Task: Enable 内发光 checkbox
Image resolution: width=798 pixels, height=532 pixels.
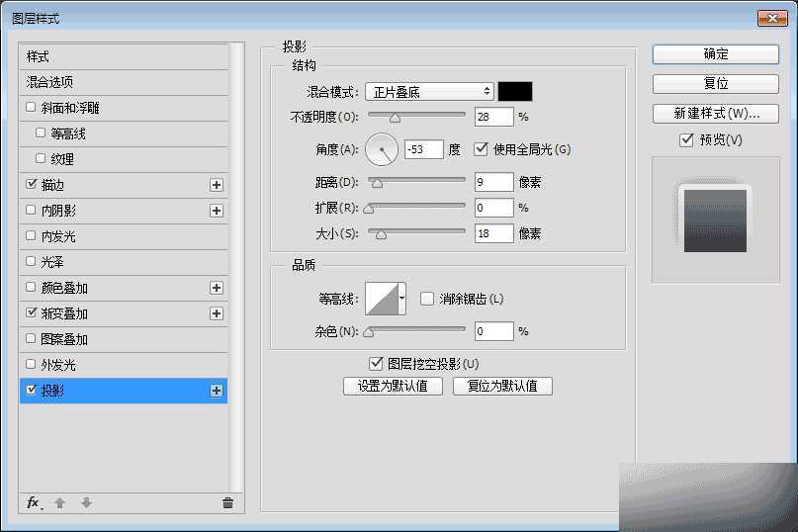Action: (x=31, y=235)
